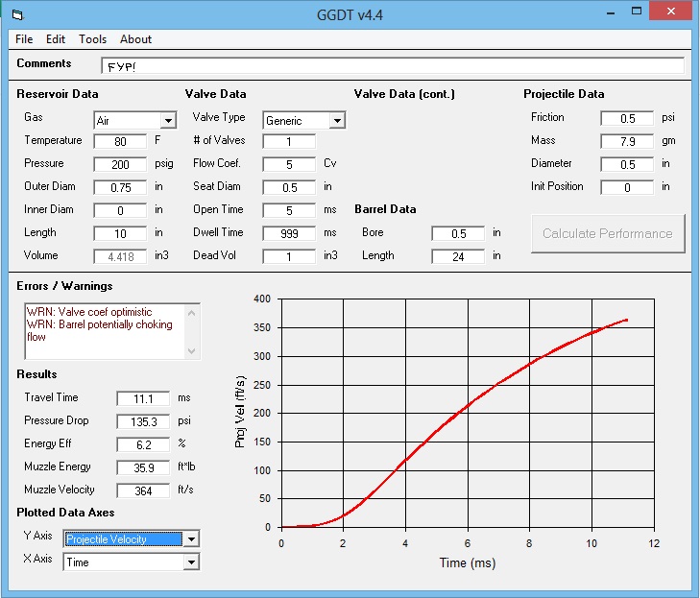Viewport: 700px width, 598px height.
Task: Open the File menu
Action: click(x=24, y=39)
